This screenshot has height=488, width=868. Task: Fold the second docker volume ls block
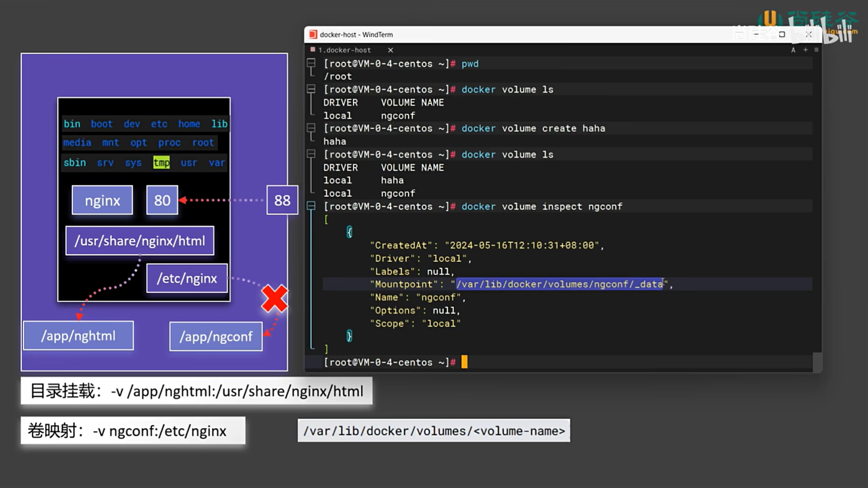point(311,154)
